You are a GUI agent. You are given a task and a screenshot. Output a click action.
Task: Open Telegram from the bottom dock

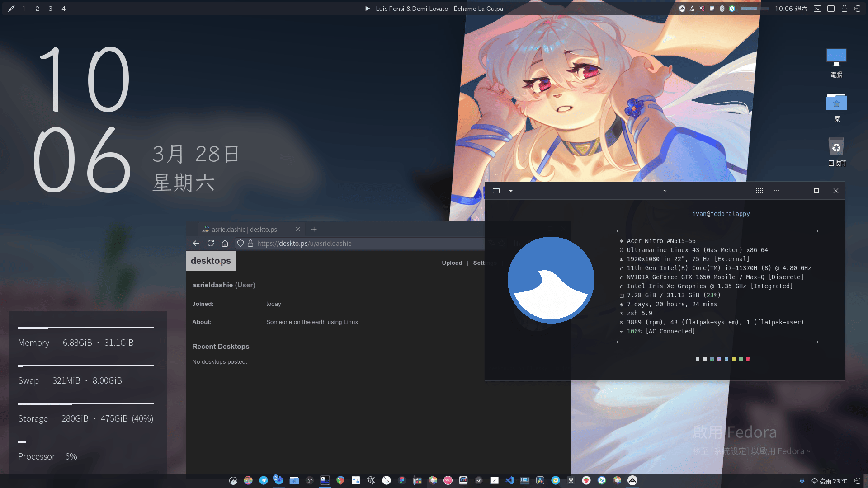pos(264,480)
